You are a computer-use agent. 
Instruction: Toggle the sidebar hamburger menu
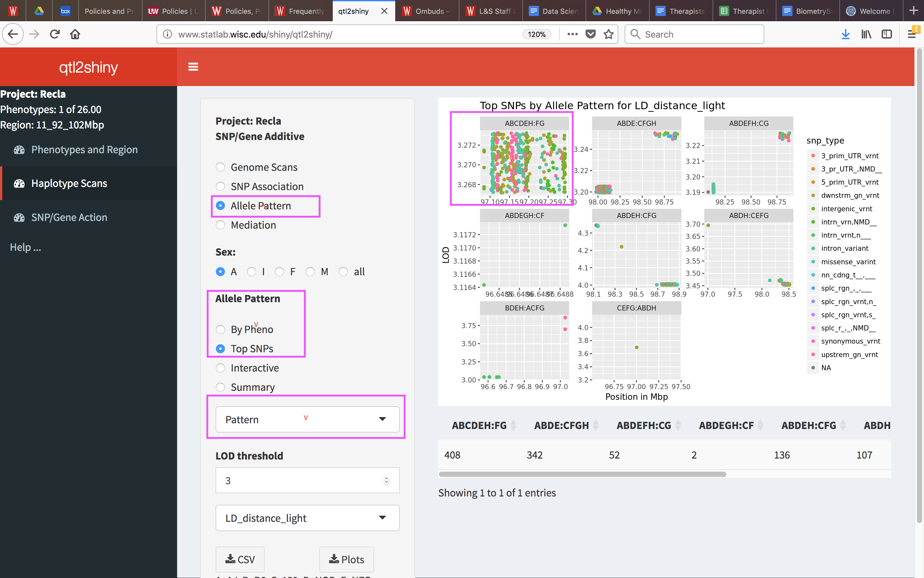(x=193, y=67)
